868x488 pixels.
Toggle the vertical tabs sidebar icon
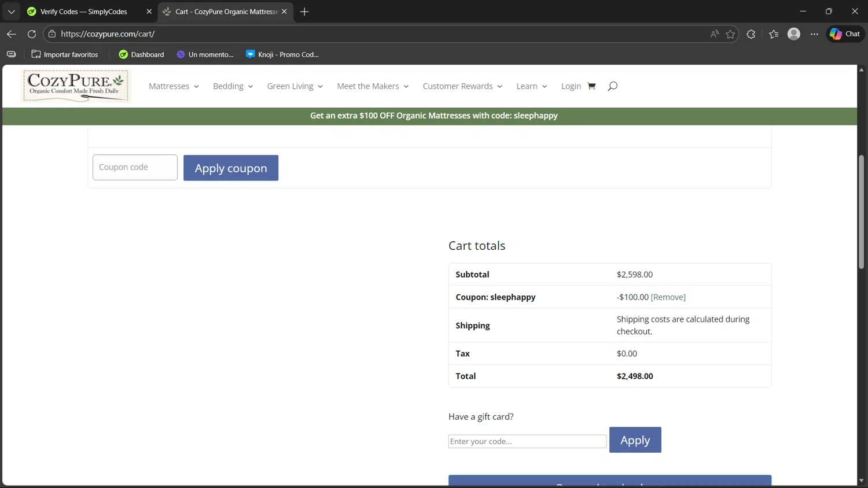tap(12, 54)
